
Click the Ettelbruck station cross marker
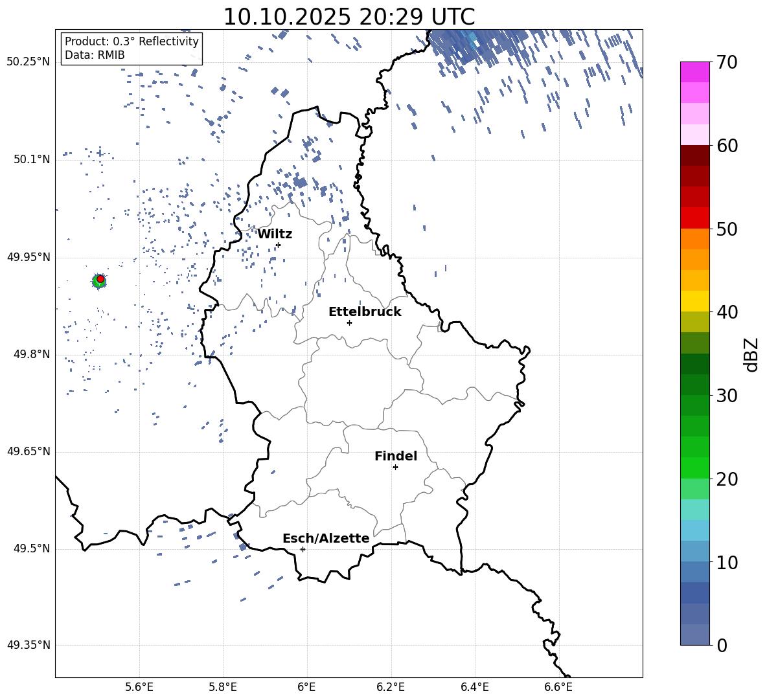click(x=349, y=322)
